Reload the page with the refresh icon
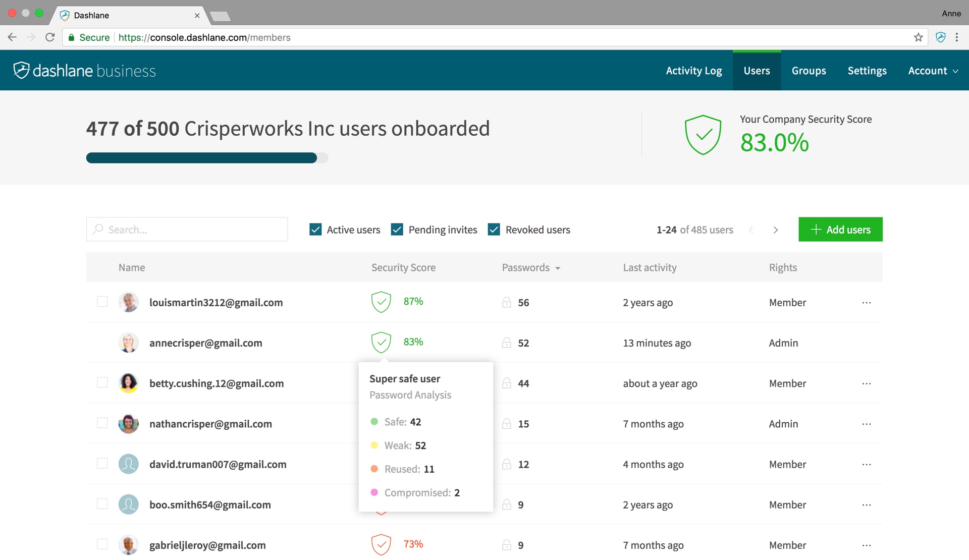 click(50, 37)
